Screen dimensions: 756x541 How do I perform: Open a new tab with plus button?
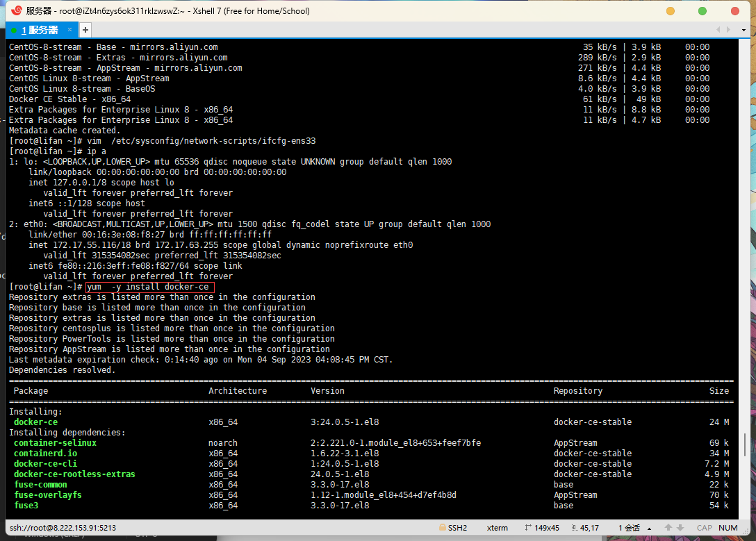click(85, 30)
